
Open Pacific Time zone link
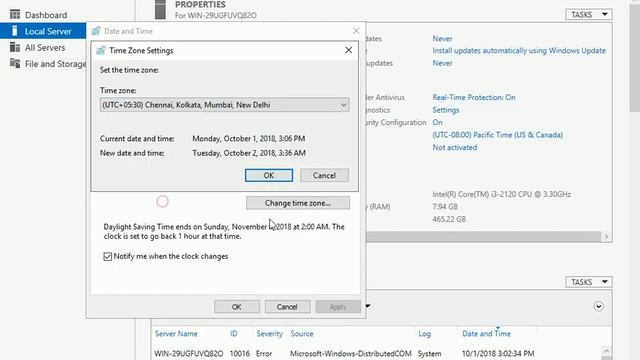(498, 135)
